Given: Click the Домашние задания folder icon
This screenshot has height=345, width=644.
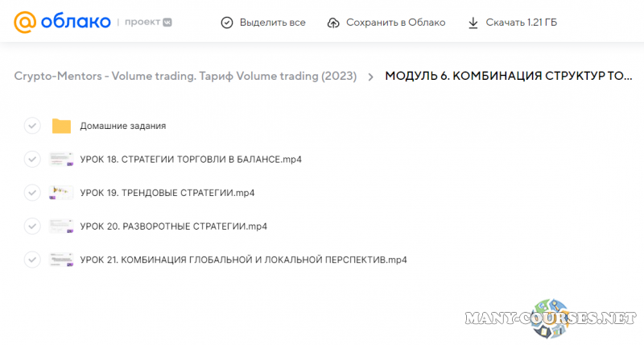Looking at the screenshot, I should point(61,126).
